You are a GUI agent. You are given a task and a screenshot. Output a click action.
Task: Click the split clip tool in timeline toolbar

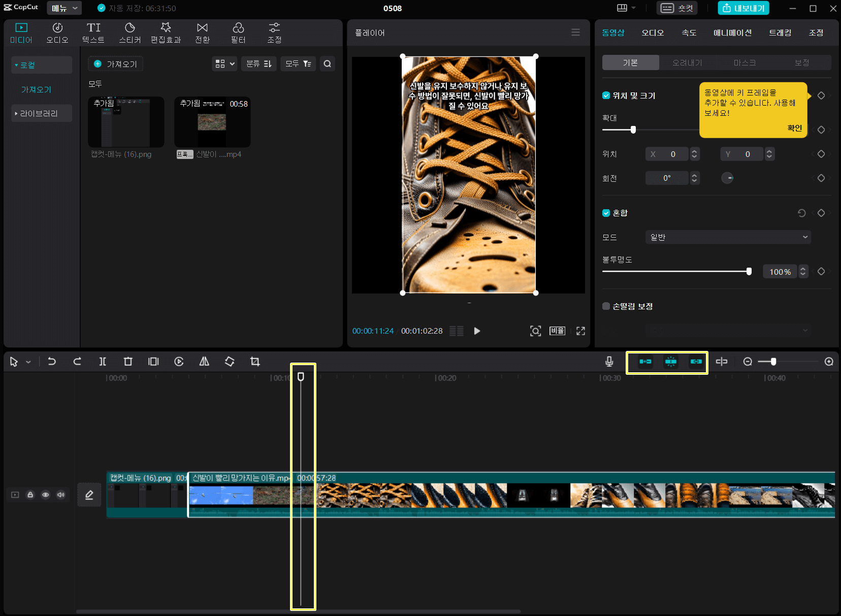pyautogui.click(x=103, y=362)
